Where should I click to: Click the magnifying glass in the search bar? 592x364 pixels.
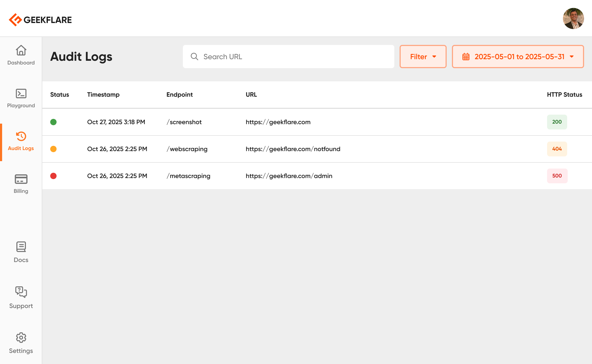point(194,57)
